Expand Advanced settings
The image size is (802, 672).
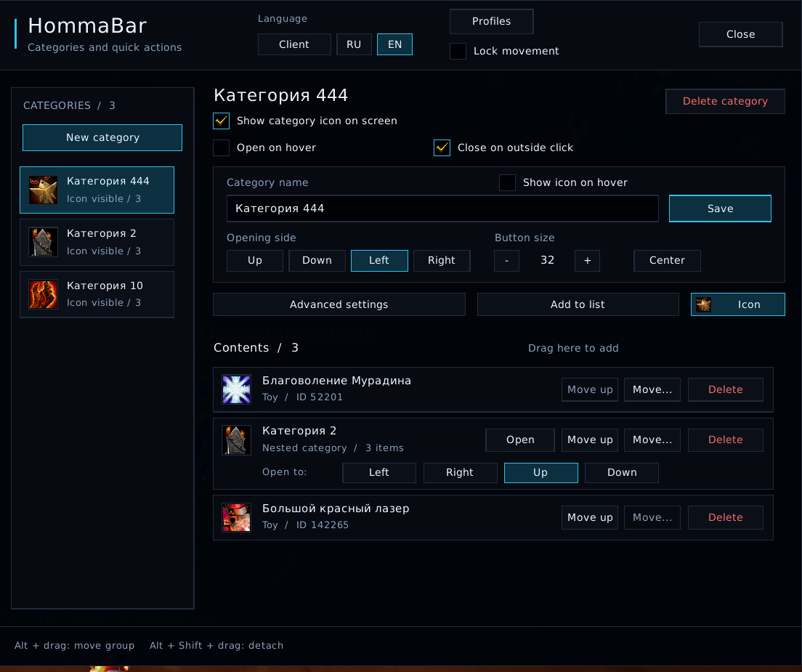coord(339,304)
